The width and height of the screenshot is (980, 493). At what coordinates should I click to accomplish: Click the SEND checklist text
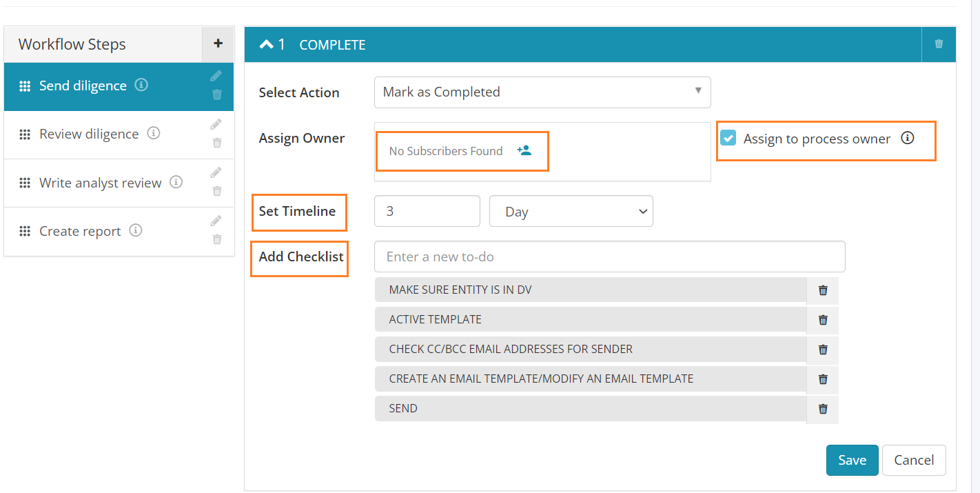403,409
